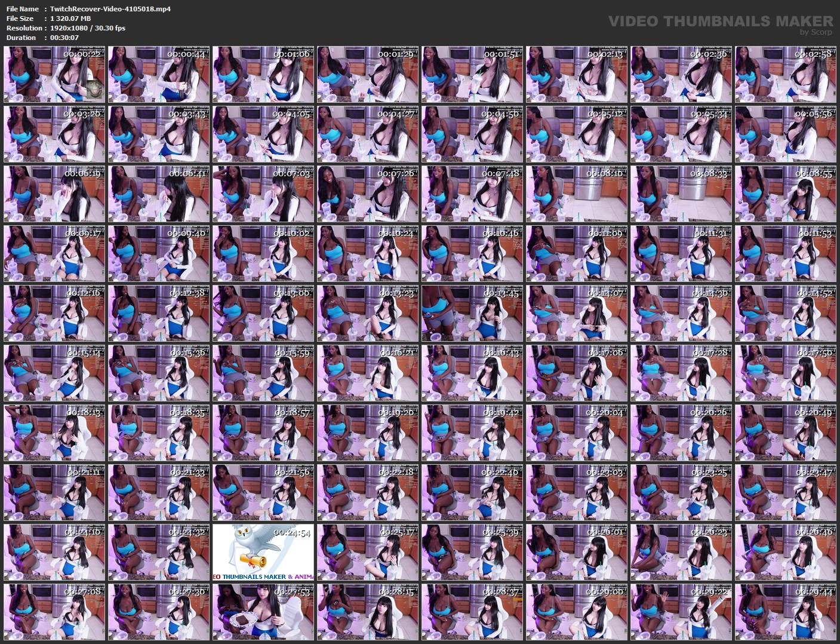Click the thumbnail marked 00:22:18
This screenshot has height=644, width=840.
[368, 492]
